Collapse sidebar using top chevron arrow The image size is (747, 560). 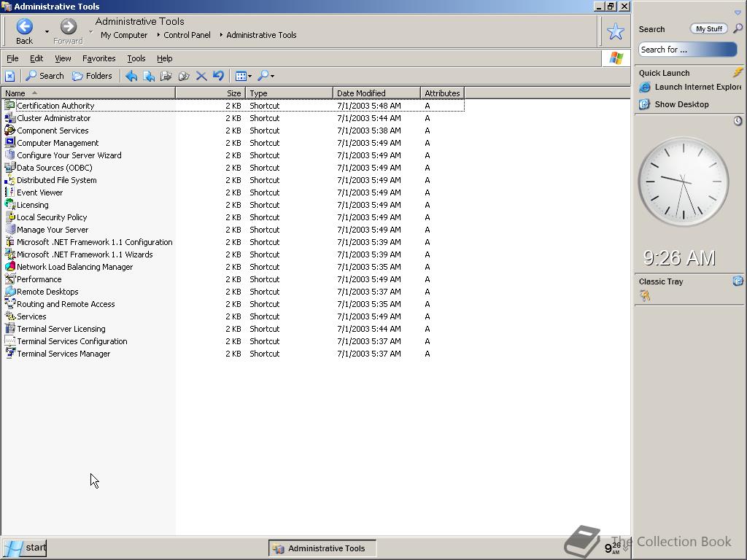738,12
